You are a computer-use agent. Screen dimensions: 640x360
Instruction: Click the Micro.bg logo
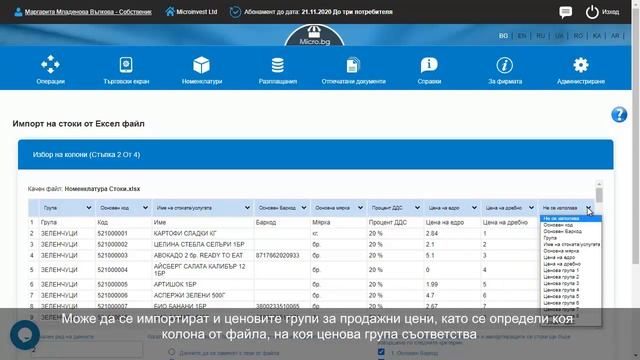coord(314,36)
